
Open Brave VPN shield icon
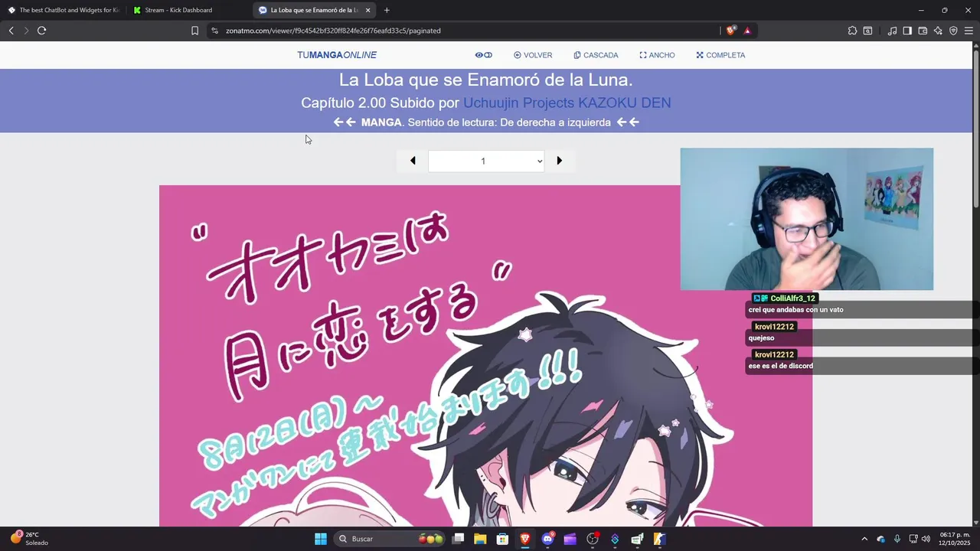click(x=953, y=31)
